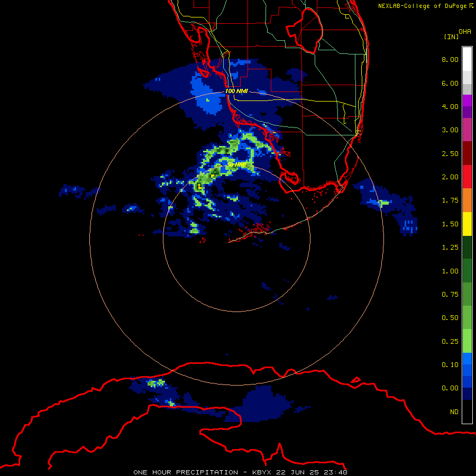Screen dimensions: 476x476
Task: Select the white swatch on the color scale
Action: click(467, 59)
